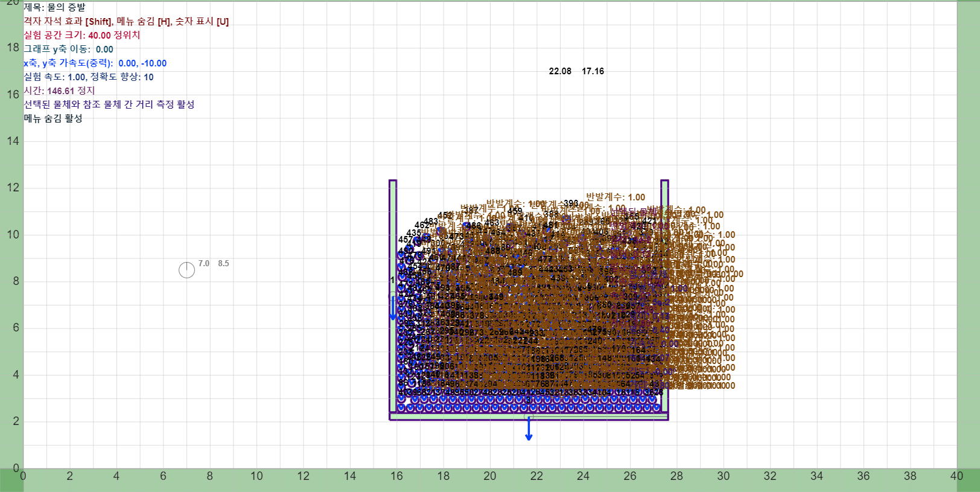
Task: Click the y-axis tick label '18'
Action: (13, 47)
